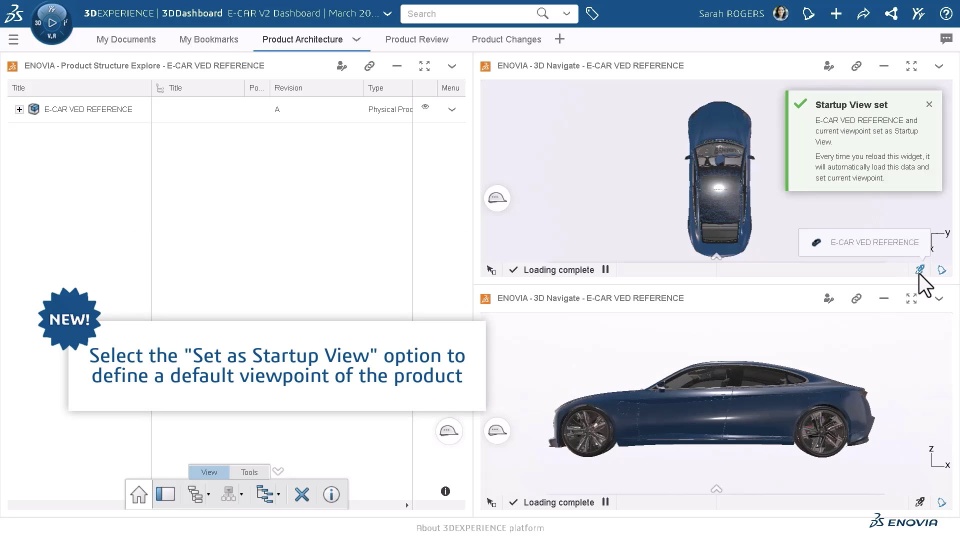Click user icon in Product Structure Explore header
This screenshot has height=540, width=960.
[x=342, y=66]
